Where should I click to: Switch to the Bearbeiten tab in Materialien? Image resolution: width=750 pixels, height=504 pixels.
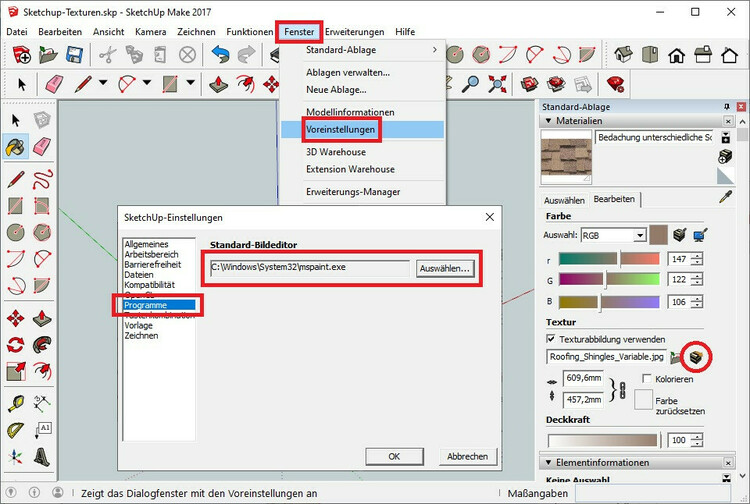(x=614, y=199)
